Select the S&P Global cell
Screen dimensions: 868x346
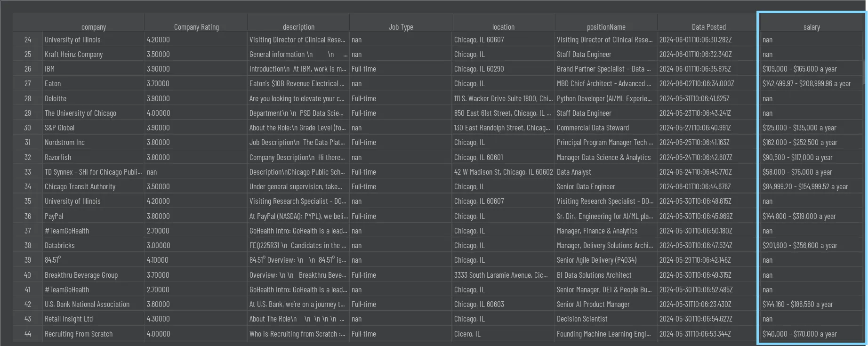point(93,128)
